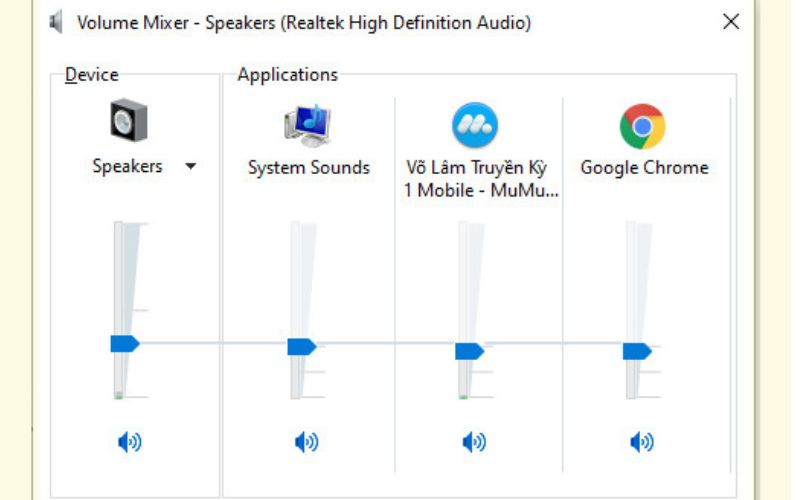Image resolution: width=800 pixels, height=500 pixels.
Task: Click the Speakers device icon
Action: [128, 123]
